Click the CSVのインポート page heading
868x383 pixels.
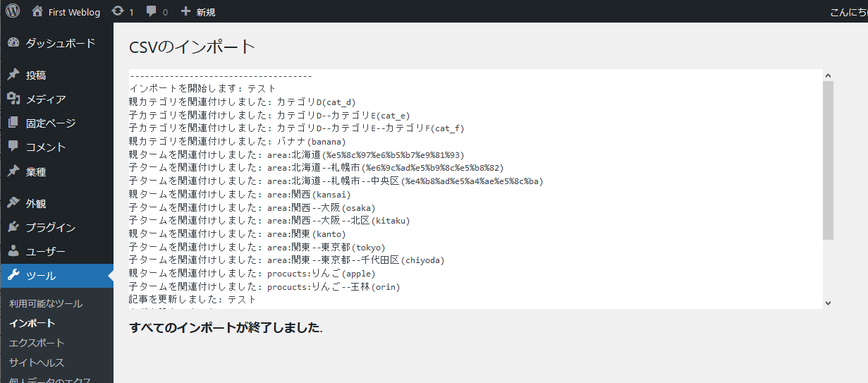tap(192, 47)
